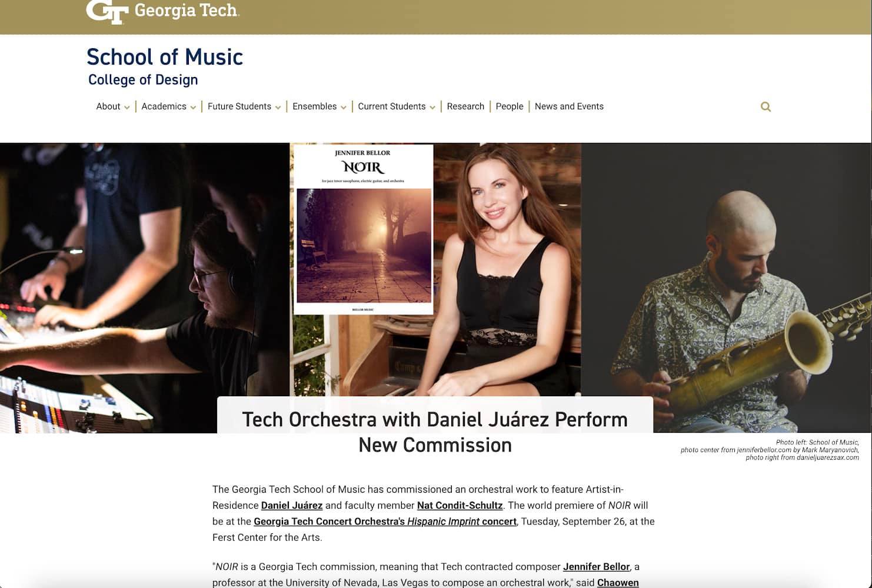
Task: Follow the Nat Condit-Schultz link
Action: 460,505
